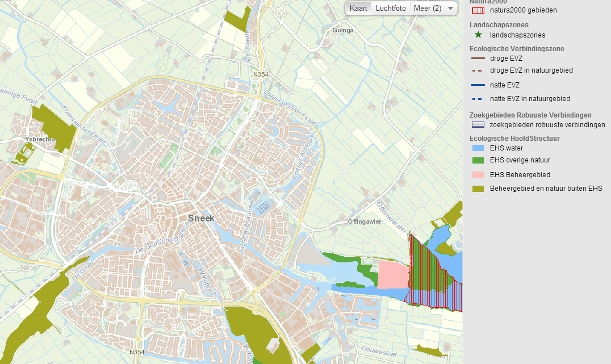This screenshot has width=611, height=364.
Task: Select the Kaart tab
Action: 358,9
